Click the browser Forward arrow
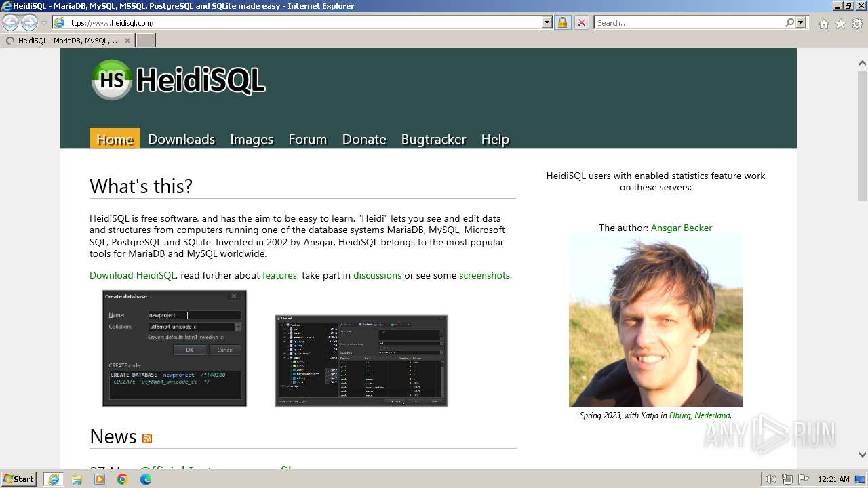The height and width of the screenshot is (488, 868). 29,22
